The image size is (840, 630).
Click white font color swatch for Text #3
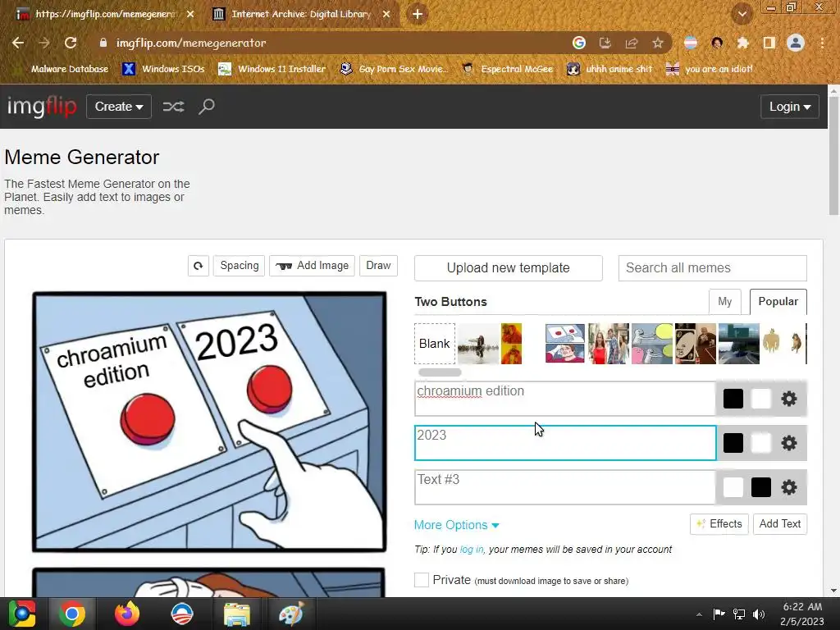pos(733,487)
